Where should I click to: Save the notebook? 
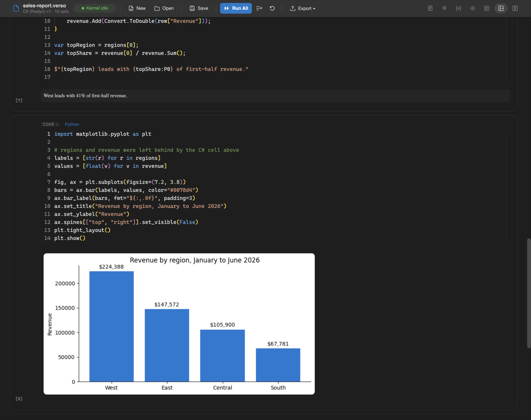(199, 8)
